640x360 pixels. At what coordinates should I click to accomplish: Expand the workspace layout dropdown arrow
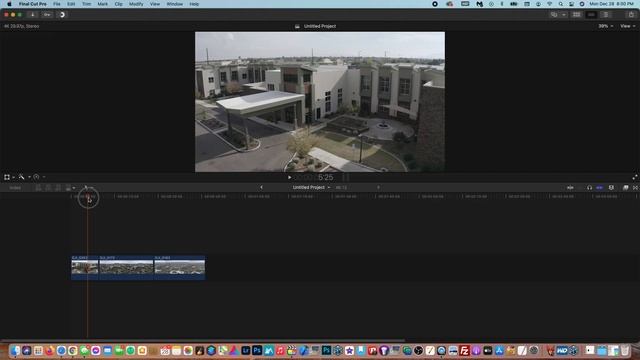pos(564,15)
